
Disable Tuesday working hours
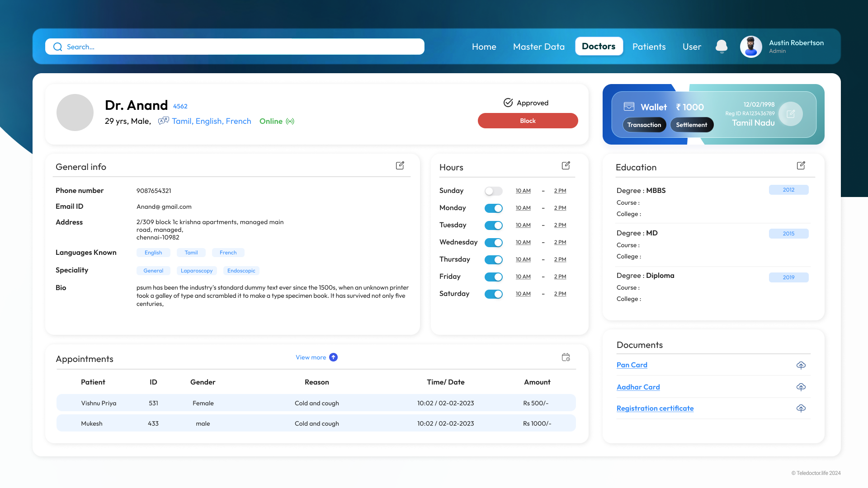click(493, 225)
